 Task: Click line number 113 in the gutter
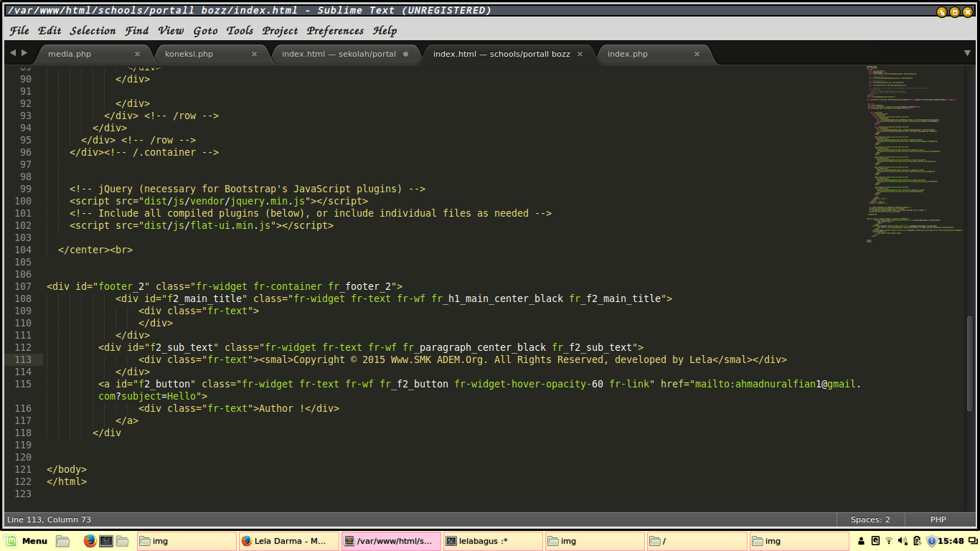23,359
